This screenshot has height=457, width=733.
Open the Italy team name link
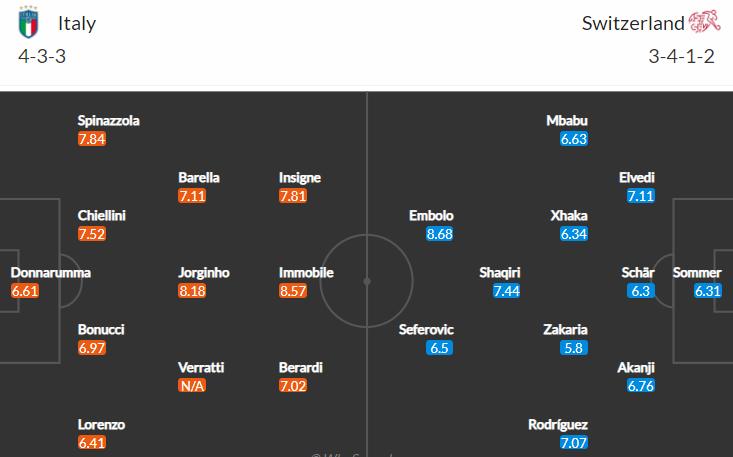[x=77, y=23]
